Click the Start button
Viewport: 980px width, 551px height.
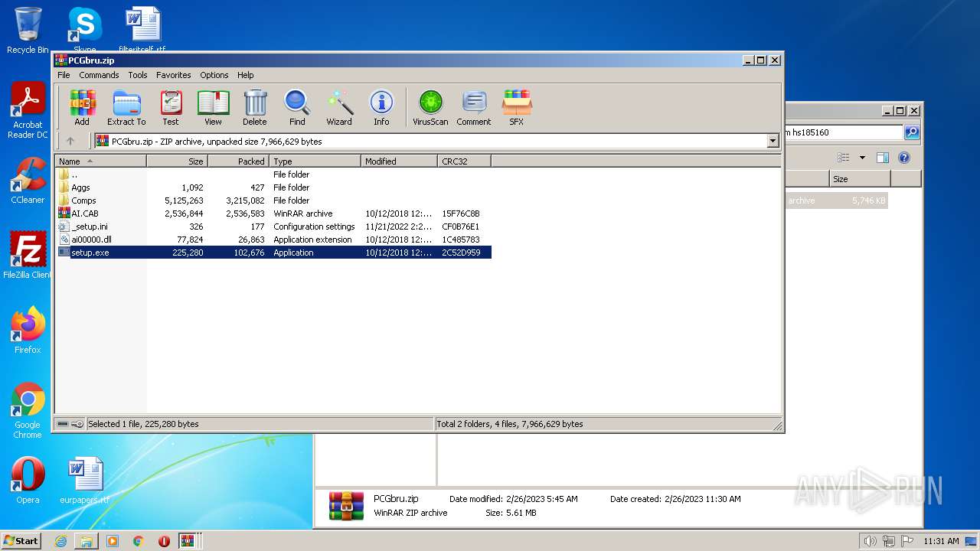point(21,540)
